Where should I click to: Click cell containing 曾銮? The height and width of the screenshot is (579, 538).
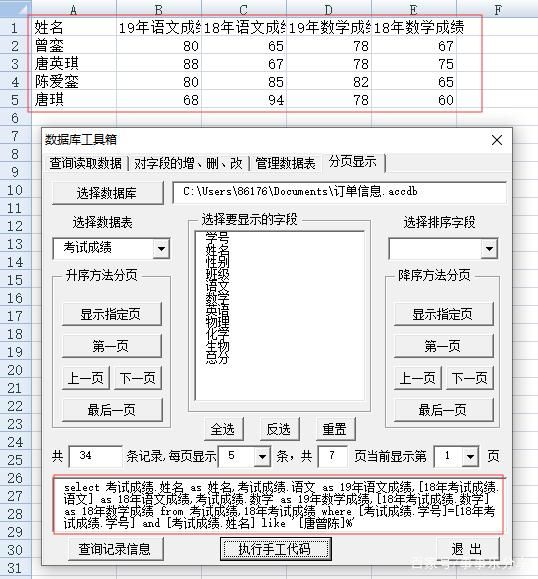point(74,46)
